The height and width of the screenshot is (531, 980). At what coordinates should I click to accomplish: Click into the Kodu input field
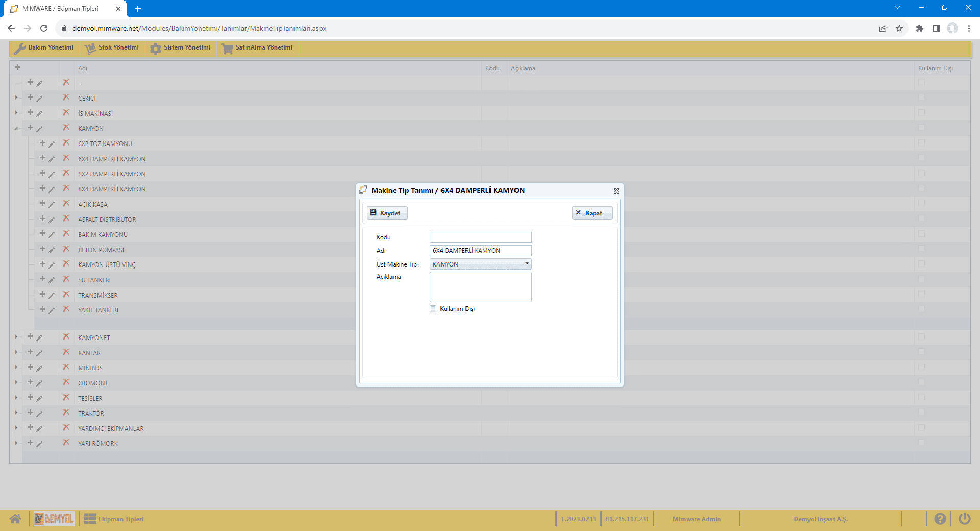(x=480, y=237)
